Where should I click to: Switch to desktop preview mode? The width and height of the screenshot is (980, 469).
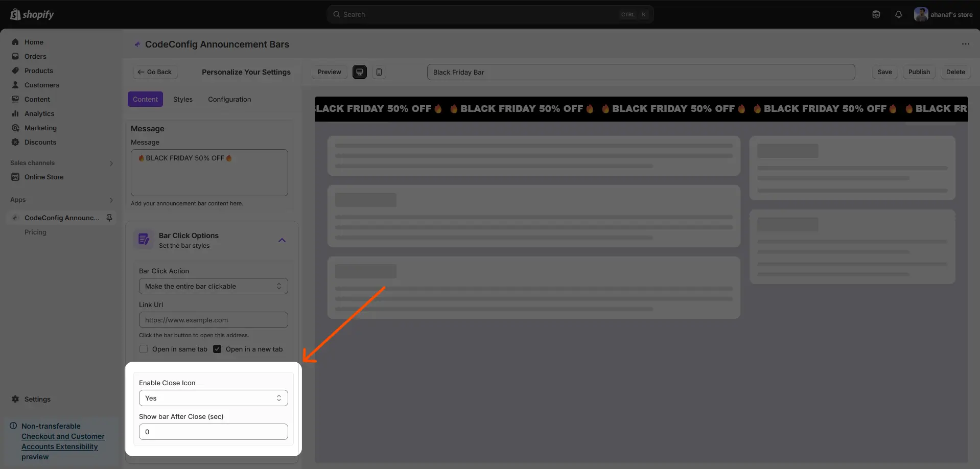(360, 72)
